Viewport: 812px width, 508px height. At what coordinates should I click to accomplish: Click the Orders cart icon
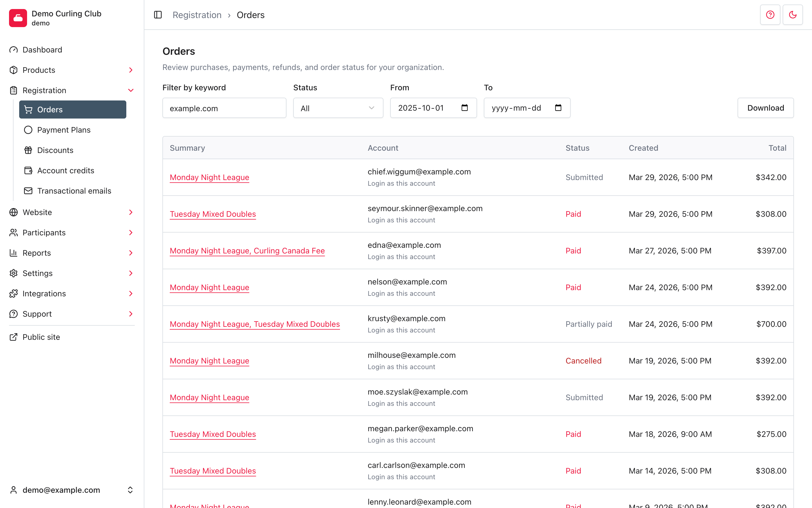coord(28,110)
